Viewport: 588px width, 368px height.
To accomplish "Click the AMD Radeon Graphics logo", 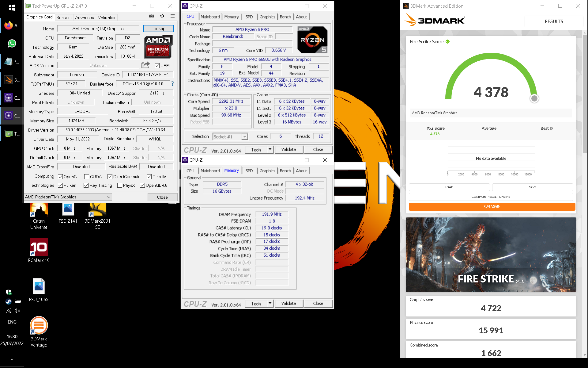I will pyautogui.click(x=158, y=46).
